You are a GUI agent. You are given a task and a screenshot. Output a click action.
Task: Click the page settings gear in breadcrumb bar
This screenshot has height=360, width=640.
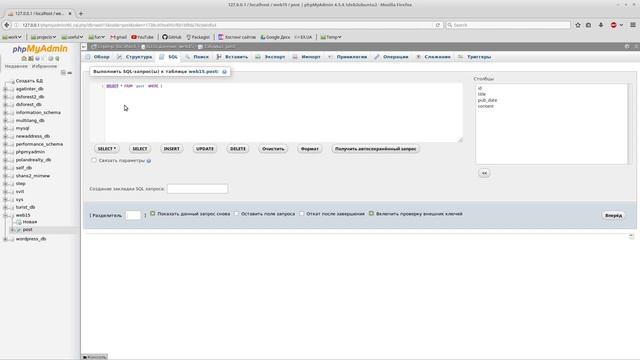627,47
